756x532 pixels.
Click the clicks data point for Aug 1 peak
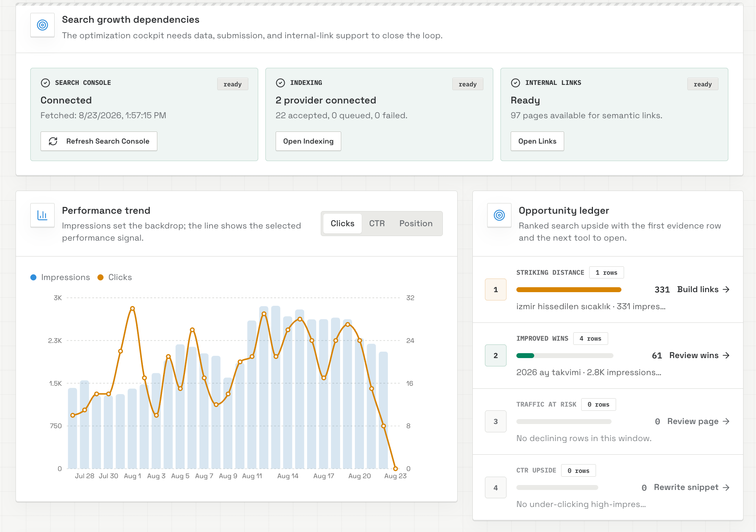(132, 308)
